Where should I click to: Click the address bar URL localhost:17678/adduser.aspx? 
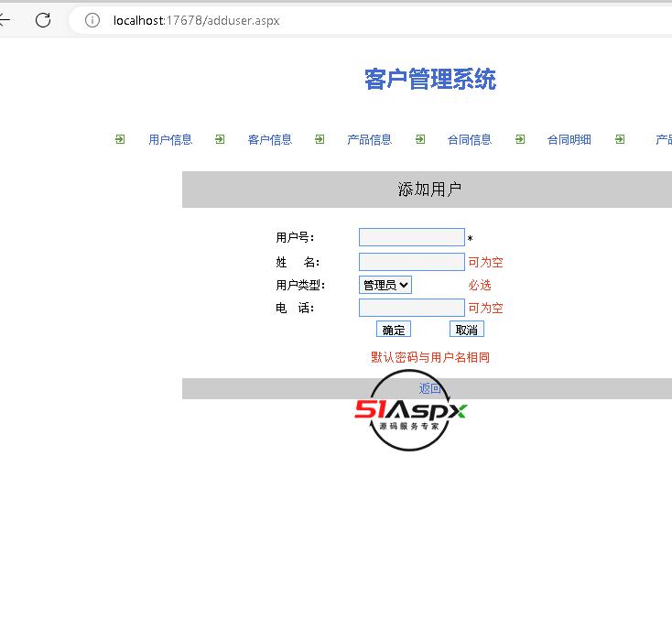[x=196, y=20]
